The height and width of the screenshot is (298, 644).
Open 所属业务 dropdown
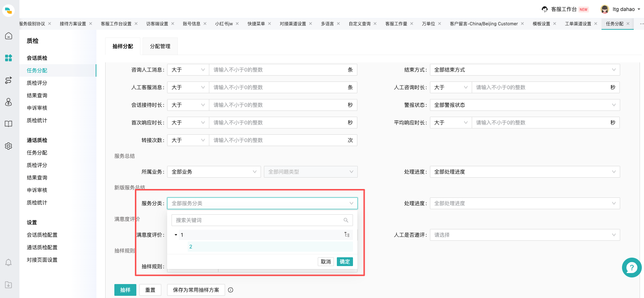click(214, 172)
